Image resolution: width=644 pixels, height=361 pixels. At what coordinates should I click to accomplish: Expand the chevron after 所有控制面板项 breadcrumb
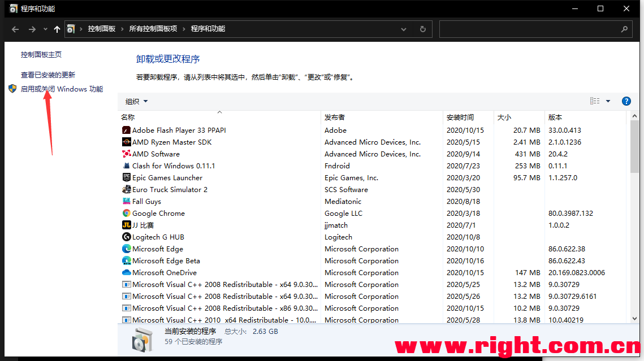pyautogui.click(x=184, y=29)
